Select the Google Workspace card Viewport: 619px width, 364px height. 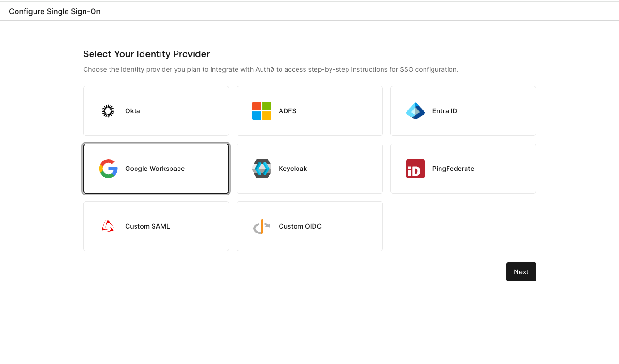(156, 169)
